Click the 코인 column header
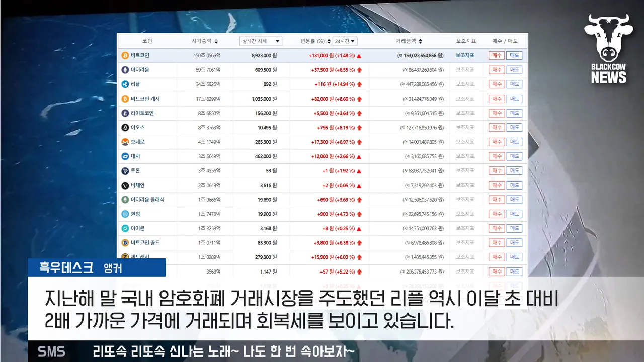The image size is (644, 362). click(147, 41)
